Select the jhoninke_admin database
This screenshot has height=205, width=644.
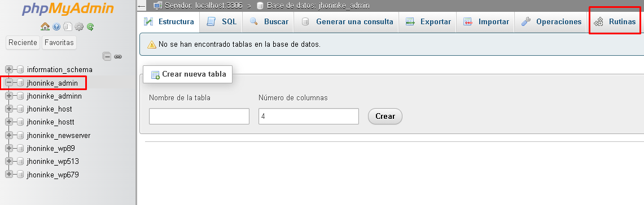point(52,83)
